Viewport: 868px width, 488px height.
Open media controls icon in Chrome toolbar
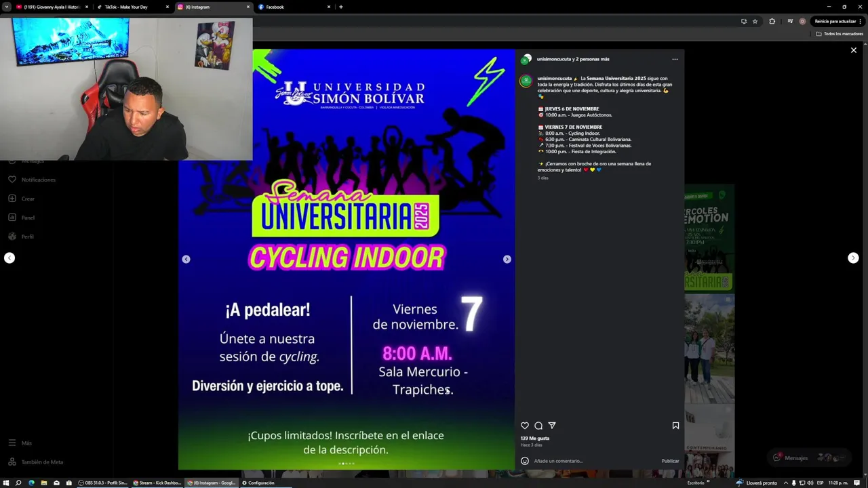(x=790, y=21)
